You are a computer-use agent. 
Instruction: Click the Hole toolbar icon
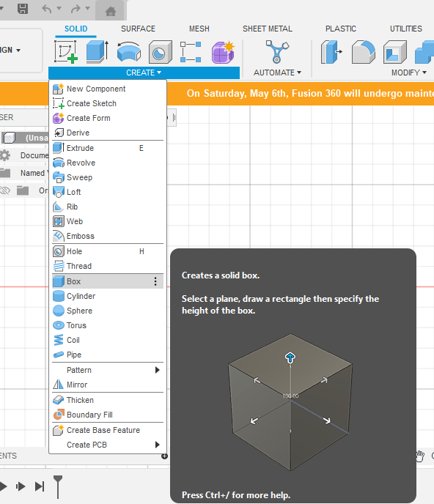point(161,52)
